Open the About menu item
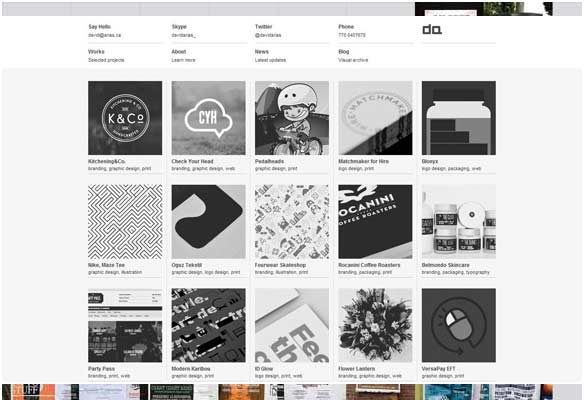 (179, 52)
